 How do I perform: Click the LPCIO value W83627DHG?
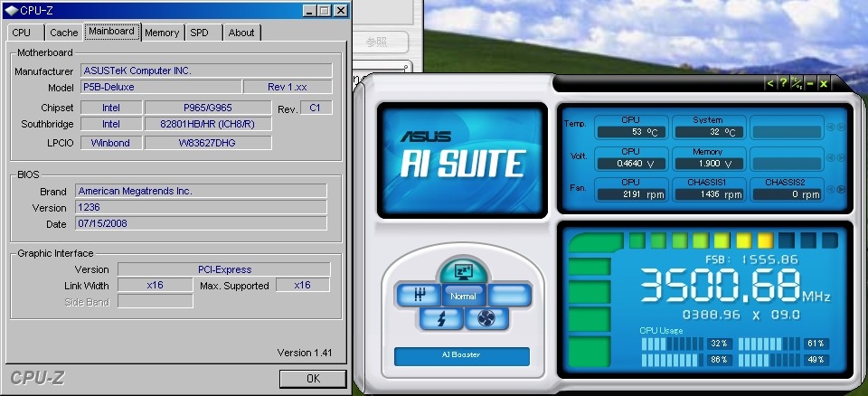tap(208, 142)
